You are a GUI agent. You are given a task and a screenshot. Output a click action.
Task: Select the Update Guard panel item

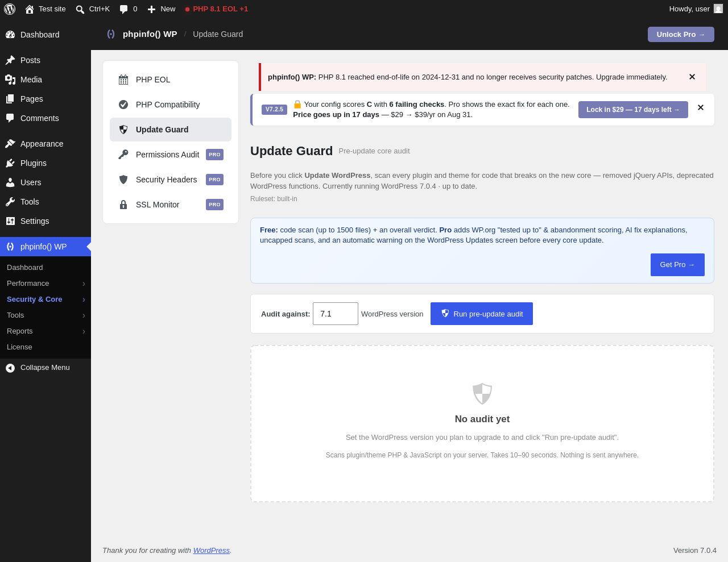(x=171, y=130)
